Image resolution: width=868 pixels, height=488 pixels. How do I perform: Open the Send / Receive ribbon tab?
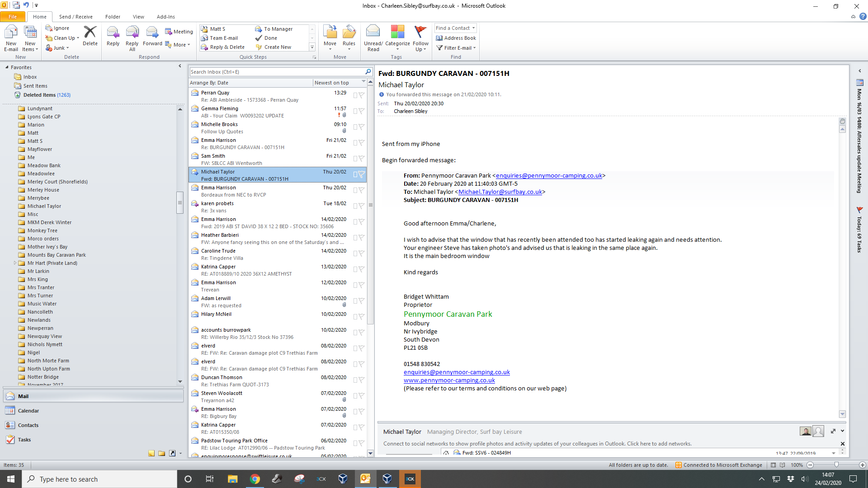click(76, 17)
